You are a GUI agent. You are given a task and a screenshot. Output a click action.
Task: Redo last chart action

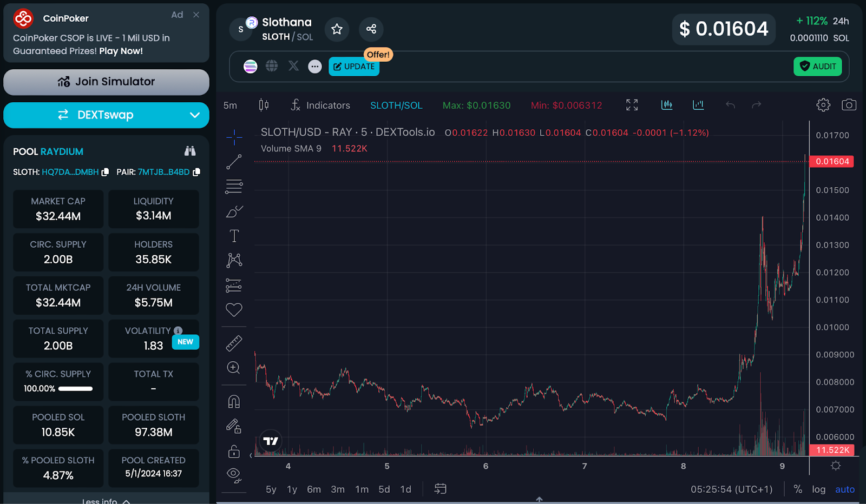pos(757,105)
